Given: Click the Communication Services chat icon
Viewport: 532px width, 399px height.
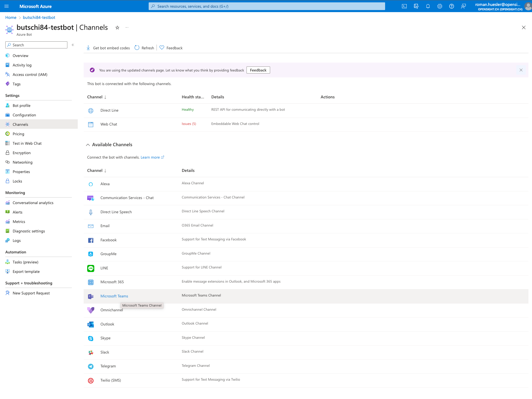Looking at the screenshot, I should [91, 198].
